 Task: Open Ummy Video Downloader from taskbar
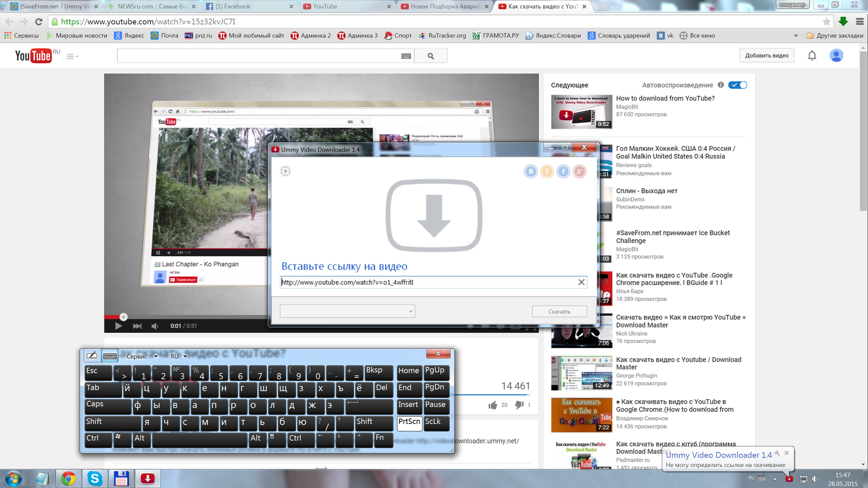[x=148, y=479]
